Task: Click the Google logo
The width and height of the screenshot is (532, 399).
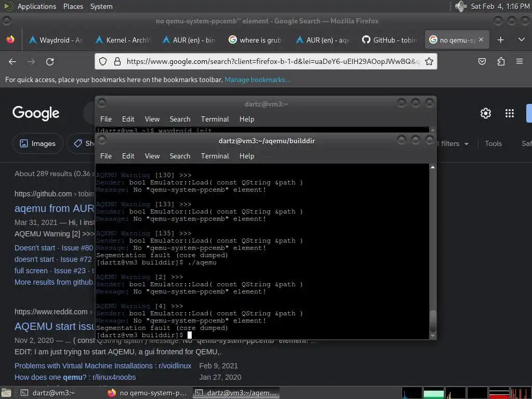Action: point(36,113)
